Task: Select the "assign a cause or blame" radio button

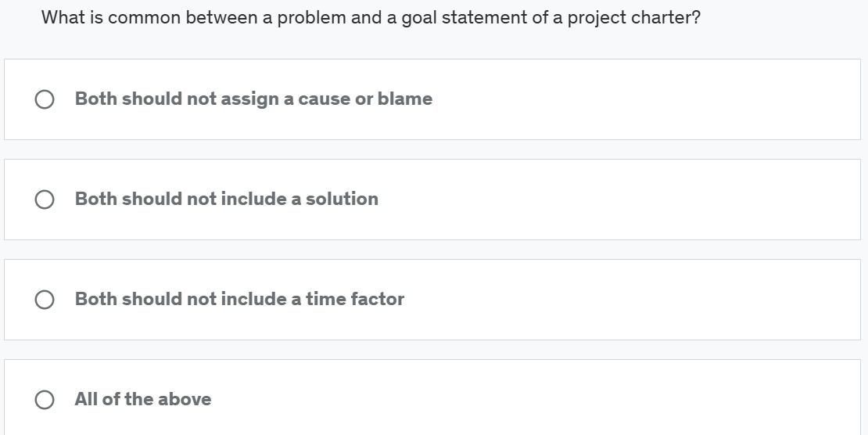Action: tap(45, 99)
